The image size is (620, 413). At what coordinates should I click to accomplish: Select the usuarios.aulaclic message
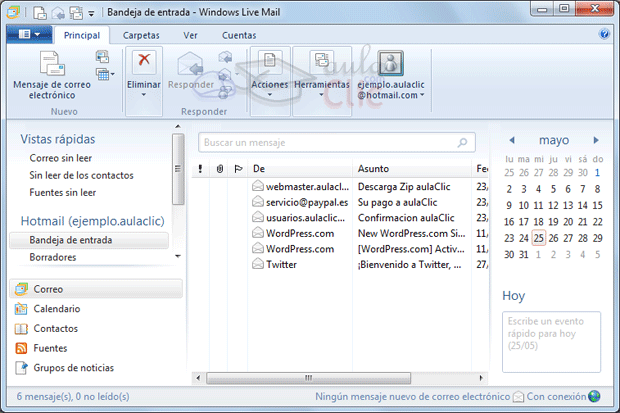click(x=340, y=218)
